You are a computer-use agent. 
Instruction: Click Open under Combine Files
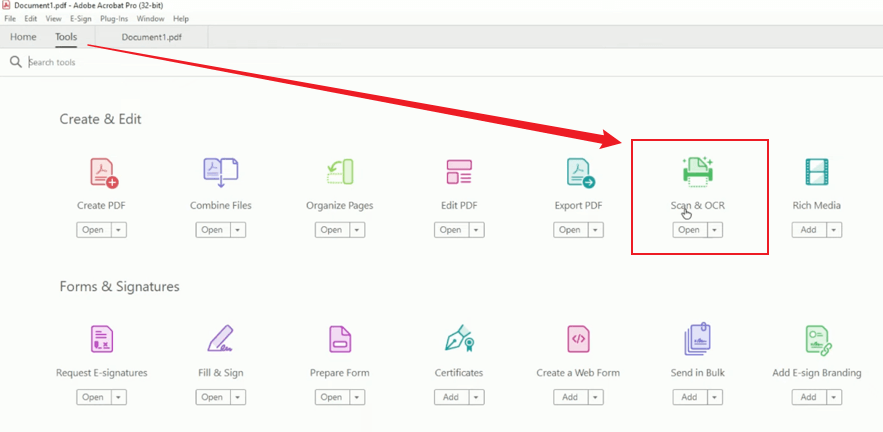[x=213, y=230]
